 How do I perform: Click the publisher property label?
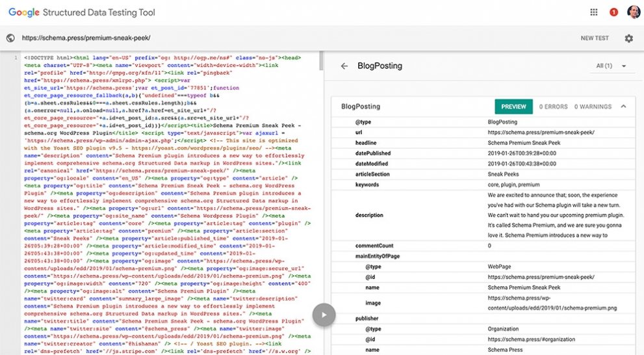(367, 319)
